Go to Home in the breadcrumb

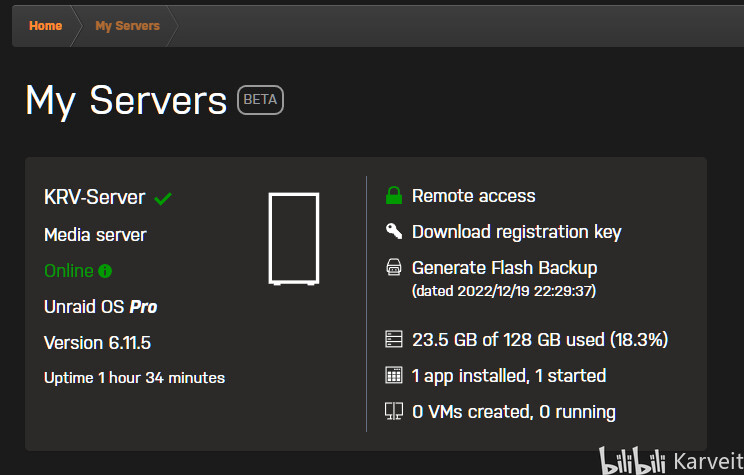tap(46, 26)
